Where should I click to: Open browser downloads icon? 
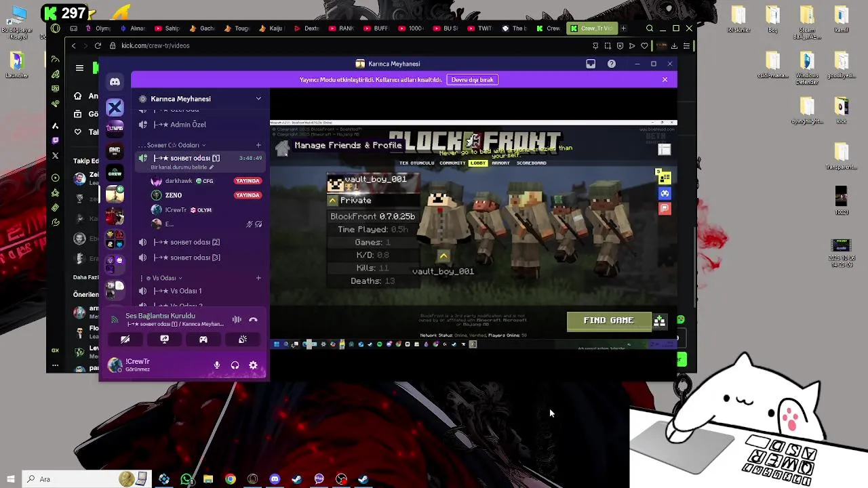click(674, 45)
